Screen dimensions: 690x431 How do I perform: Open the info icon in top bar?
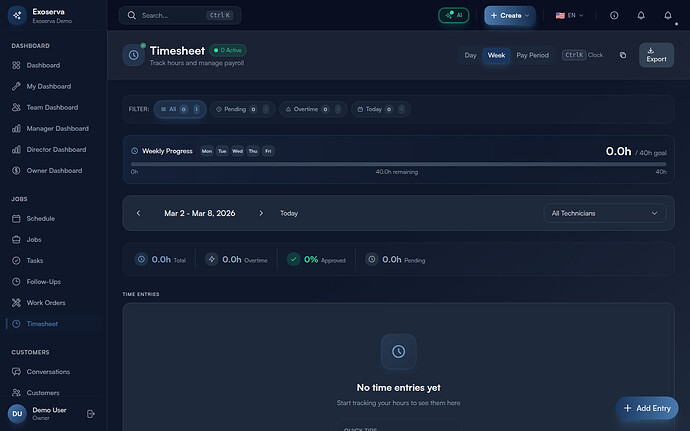pos(614,16)
